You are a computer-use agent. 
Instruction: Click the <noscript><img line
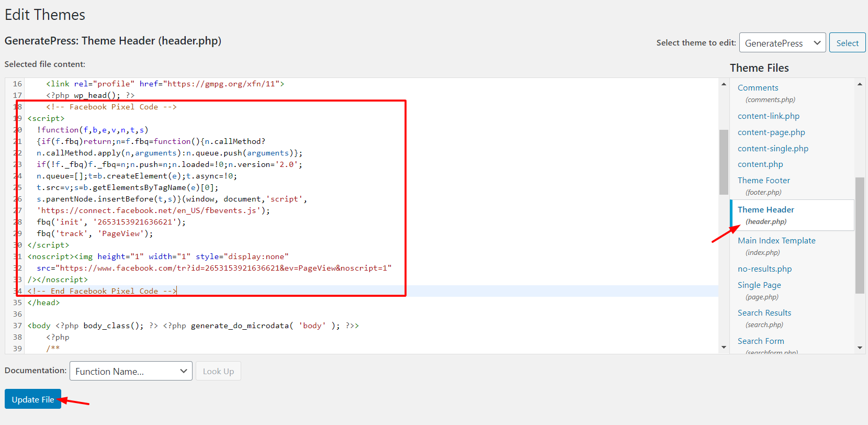click(158, 256)
